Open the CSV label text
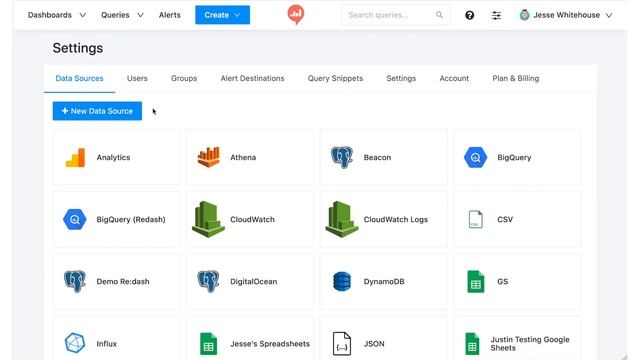This screenshot has height=360, width=640. (505, 220)
